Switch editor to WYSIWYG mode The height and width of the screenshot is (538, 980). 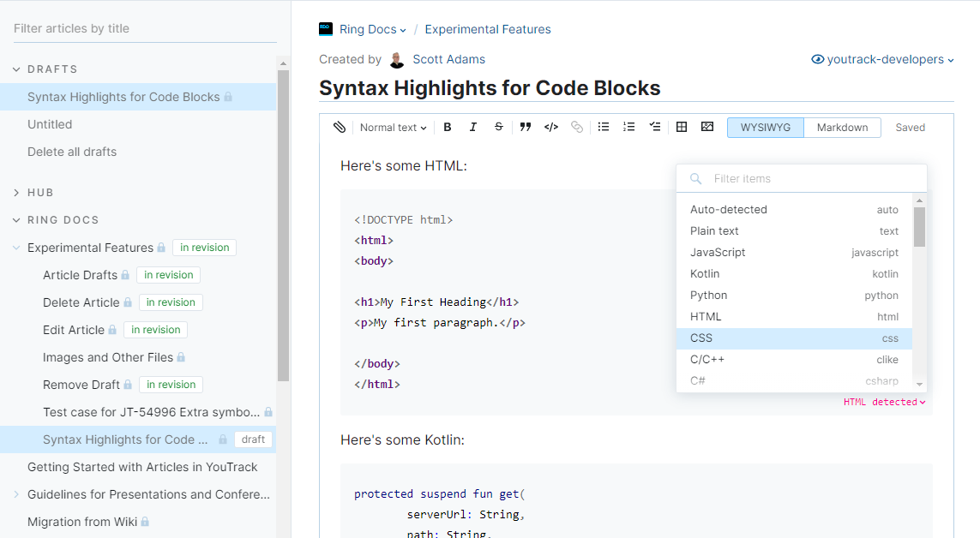[766, 128]
